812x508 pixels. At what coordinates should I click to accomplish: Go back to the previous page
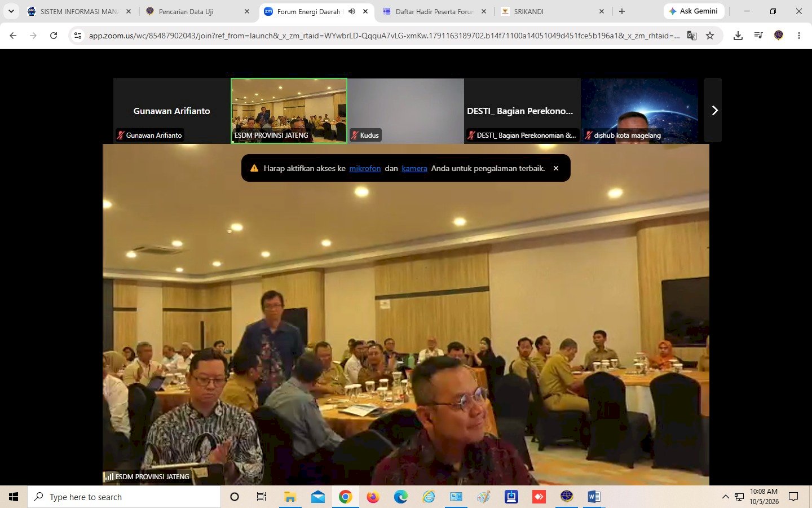(13, 36)
